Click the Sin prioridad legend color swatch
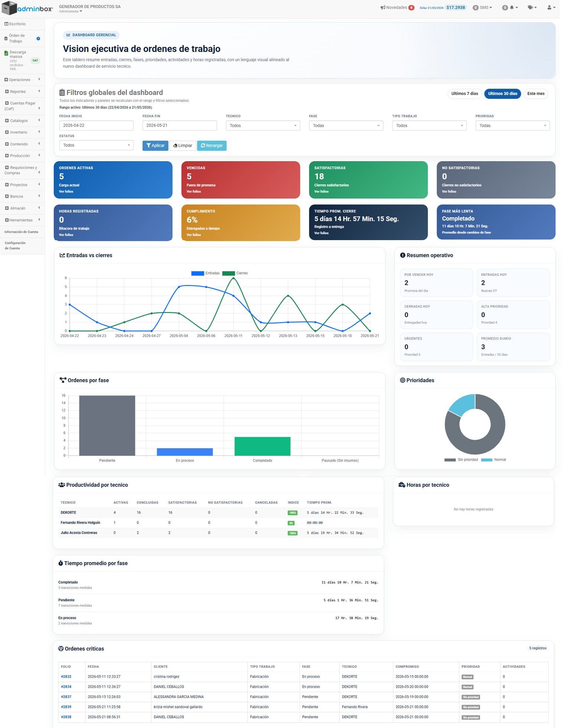 pyautogui.click(x=450, y=460)
